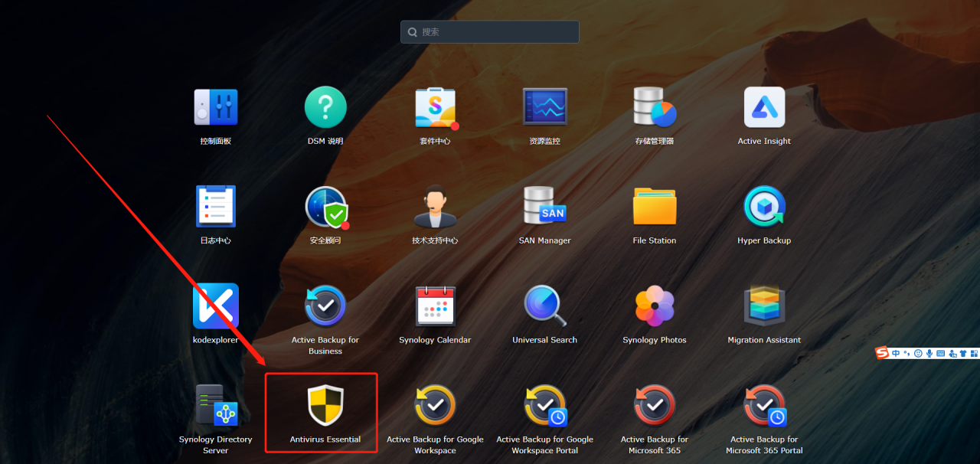This screenshot has height=464, width=980.
Task: Open Active Backup for Google Workspace
Action: click(x=435, y=405)
